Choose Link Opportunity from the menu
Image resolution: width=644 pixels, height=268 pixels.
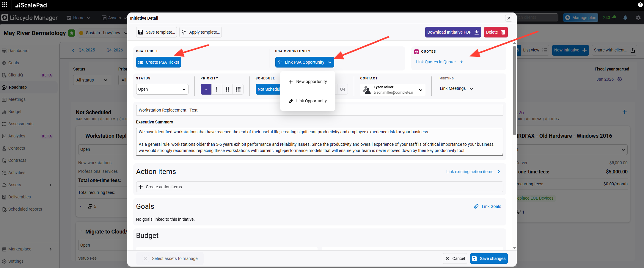pos(308,101)
